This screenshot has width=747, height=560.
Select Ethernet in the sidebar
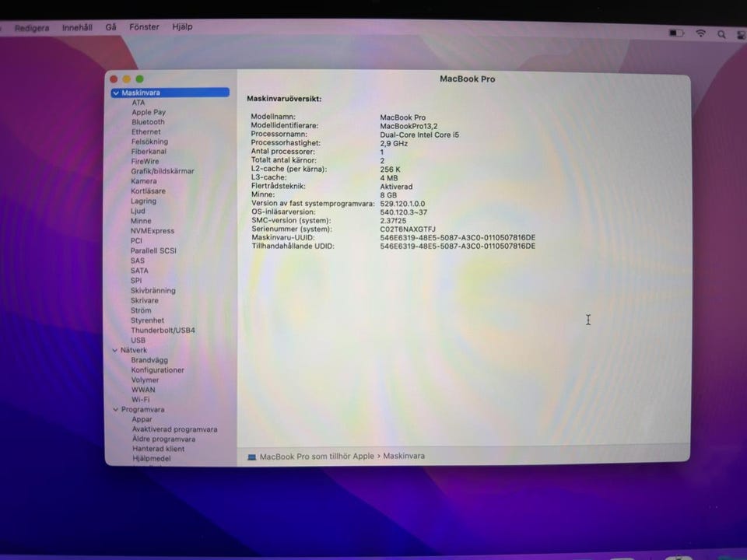point(146,132)
